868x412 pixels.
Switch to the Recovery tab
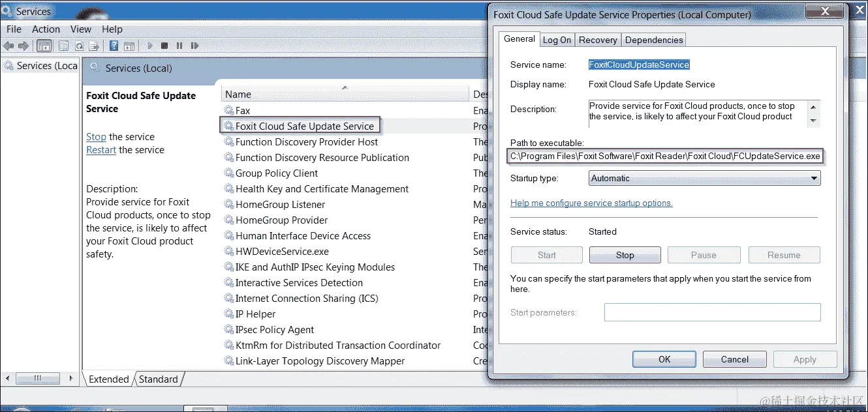point(598,40)
